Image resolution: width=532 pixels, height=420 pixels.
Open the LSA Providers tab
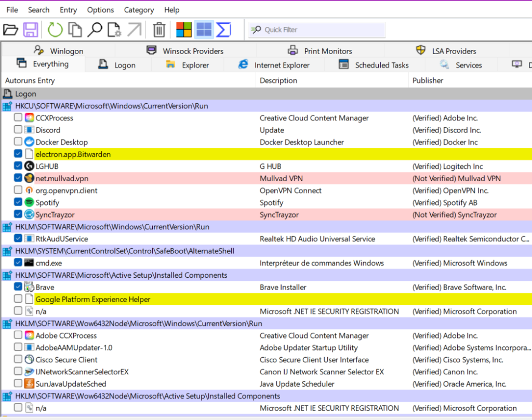click(446, 51)
